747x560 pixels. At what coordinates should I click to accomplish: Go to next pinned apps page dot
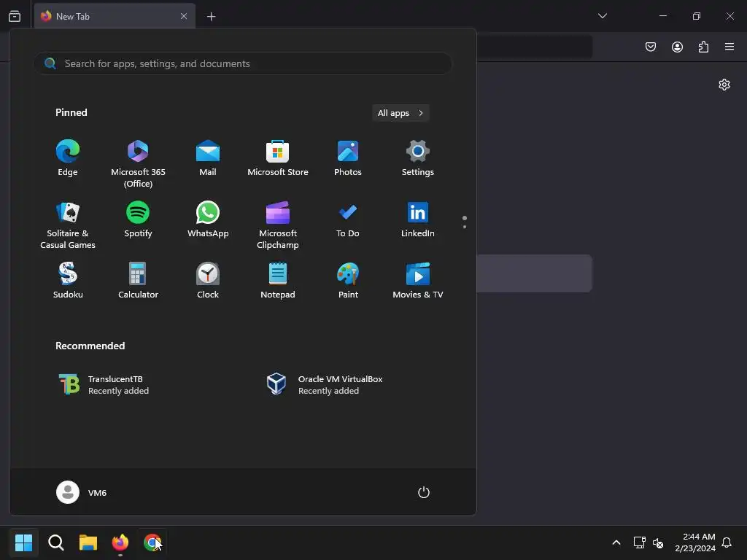tap(465, 227)
